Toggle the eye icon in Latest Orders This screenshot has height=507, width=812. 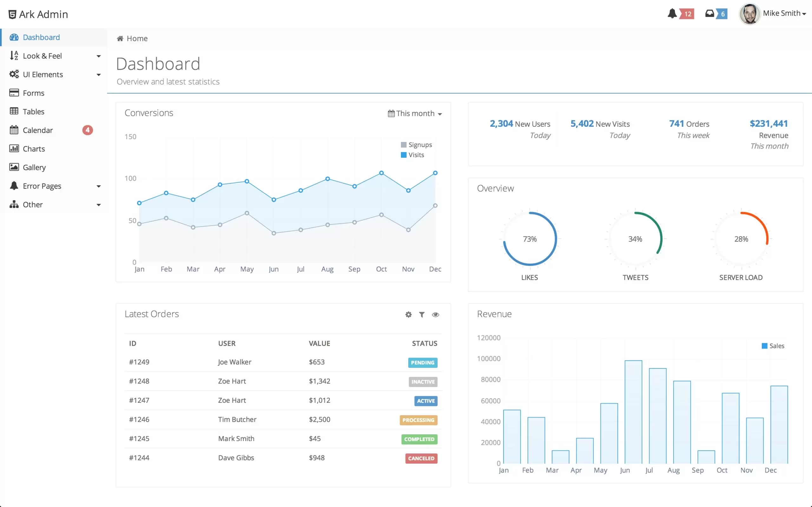(435, 315)
